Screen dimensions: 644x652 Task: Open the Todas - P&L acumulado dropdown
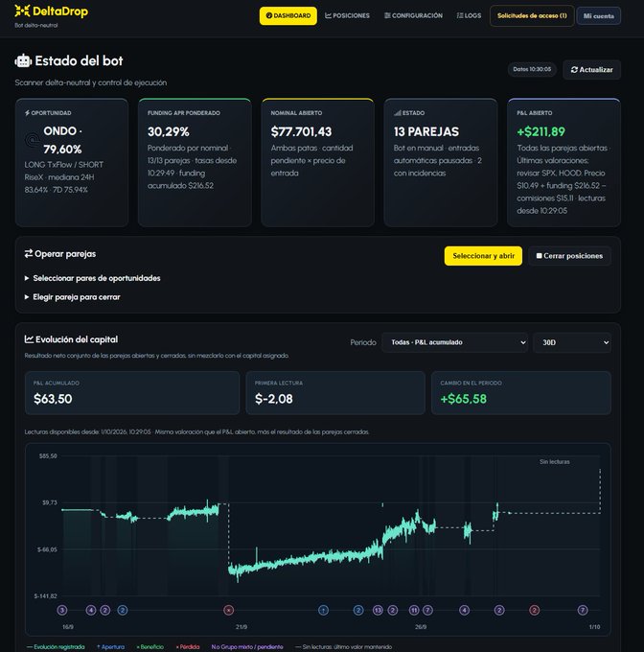(454, 342)
